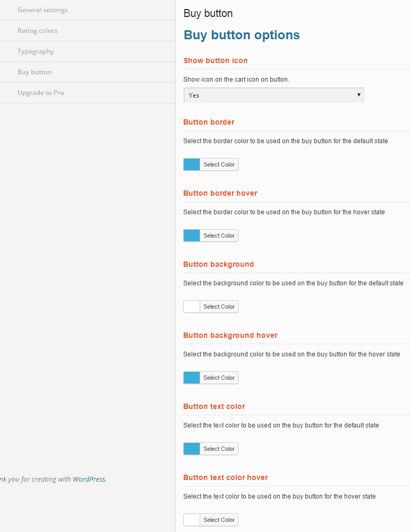This screenshot has height=532, width=411.
Task: Click Select Color under Button border
Action: click(219, 164)
